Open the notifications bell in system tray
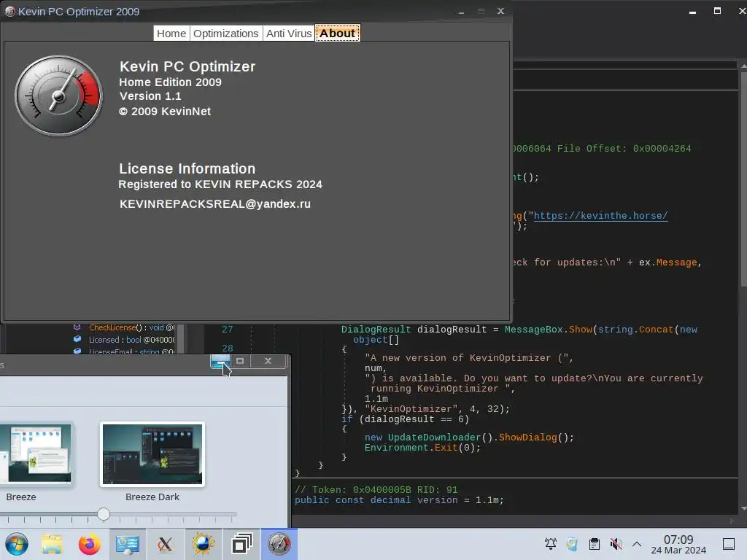This screenshot has height=560, width=747. (551, 544)
